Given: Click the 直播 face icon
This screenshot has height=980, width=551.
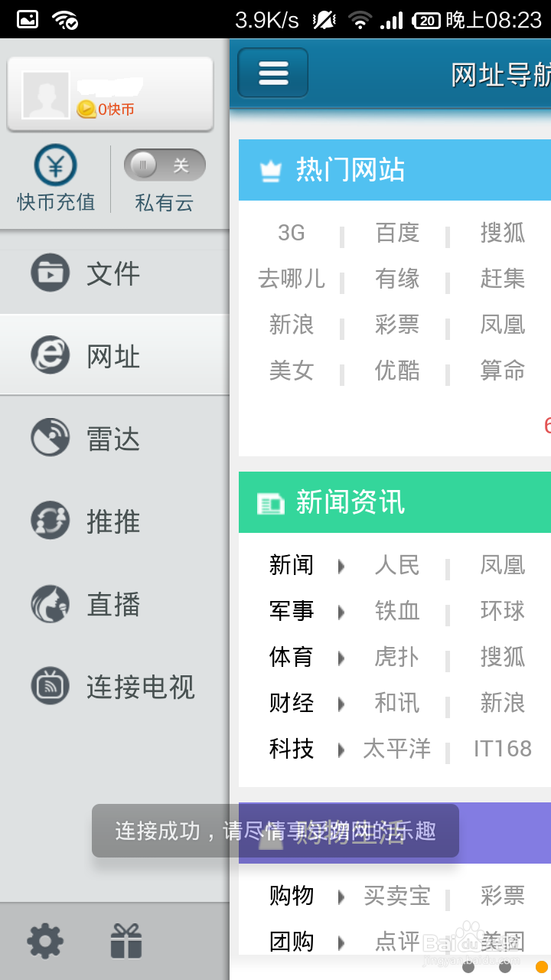Looking at the screenshot, I should pyautogui.click(x=51, y=603).
